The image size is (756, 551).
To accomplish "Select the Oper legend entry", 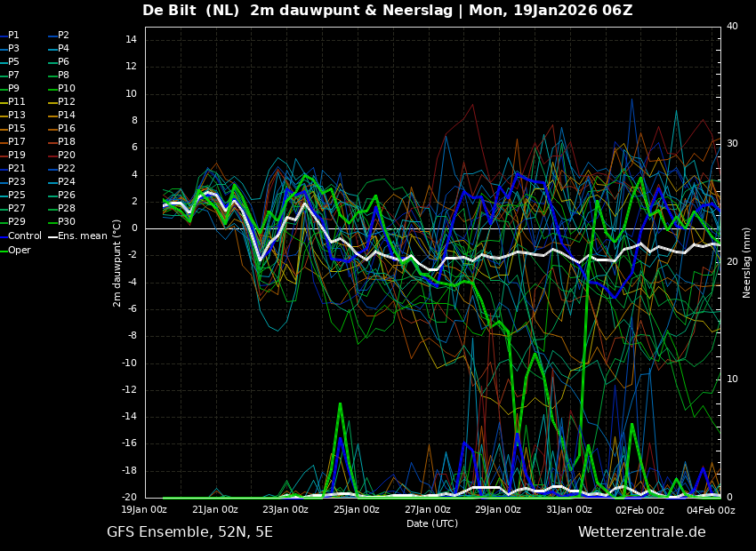I will tap(19, 251).
